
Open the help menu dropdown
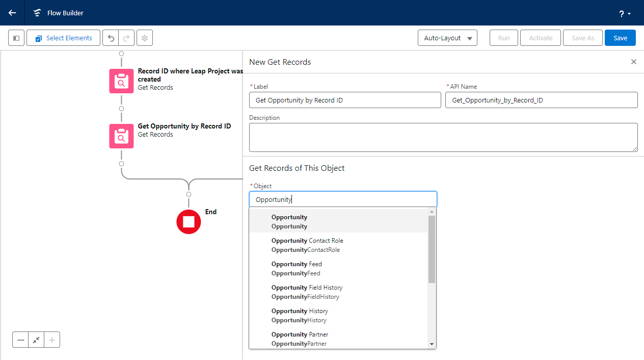click(x=624, y=13)
